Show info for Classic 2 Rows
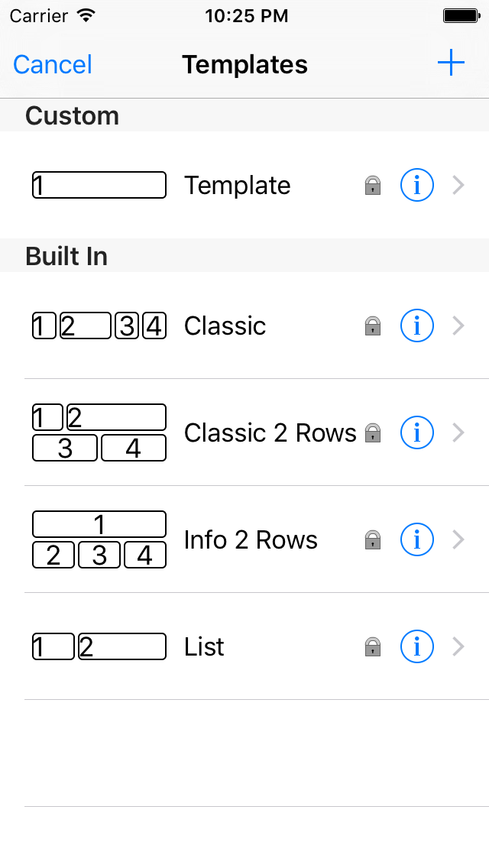The width and height of the screenshot is (489, 868). (417, 433)
